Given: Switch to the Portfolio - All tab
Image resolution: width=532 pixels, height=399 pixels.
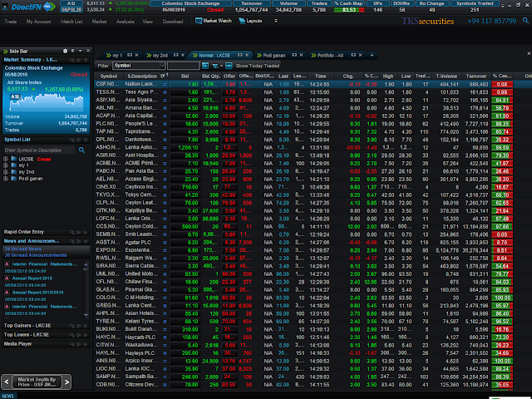Looking at the screenshot, I should point(330,56).
